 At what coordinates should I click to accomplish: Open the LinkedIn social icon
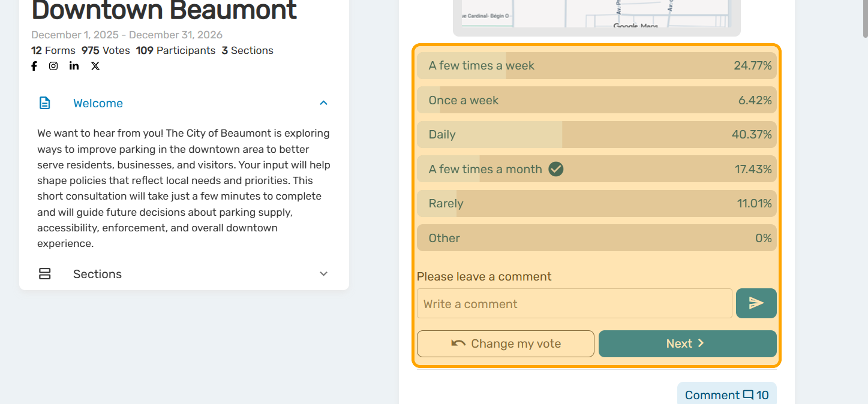(74, 66)
